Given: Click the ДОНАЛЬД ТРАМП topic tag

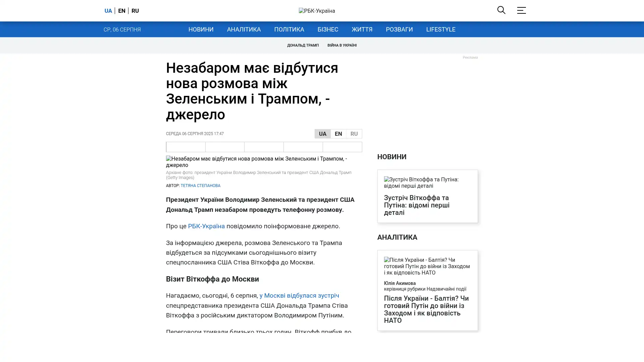Looking at the screenshot, I should pos(303,45).
